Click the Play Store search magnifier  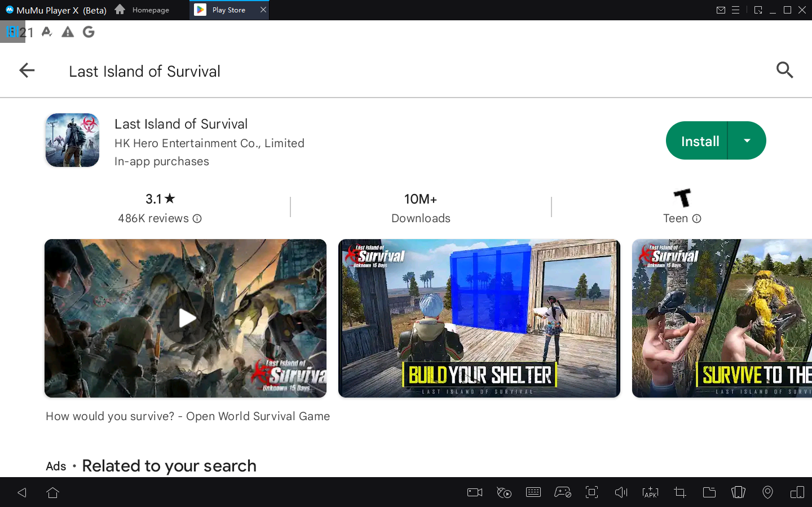[784, 70]
